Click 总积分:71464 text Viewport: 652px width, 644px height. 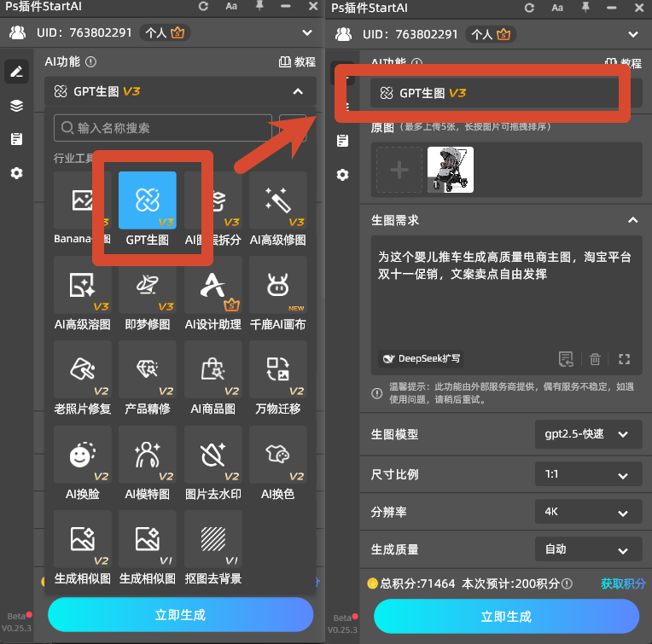pyautogui.click(x=417, y=583)
